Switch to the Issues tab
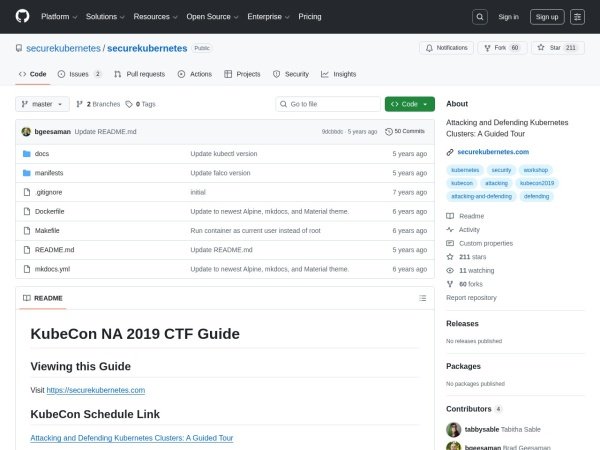This screenshot has height=450, width=600. (80, 74)
